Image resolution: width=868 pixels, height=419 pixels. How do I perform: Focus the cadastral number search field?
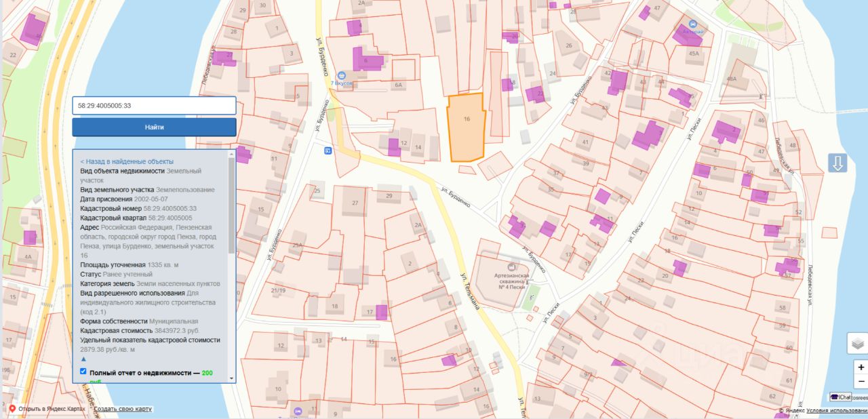[x=154, y=106]
